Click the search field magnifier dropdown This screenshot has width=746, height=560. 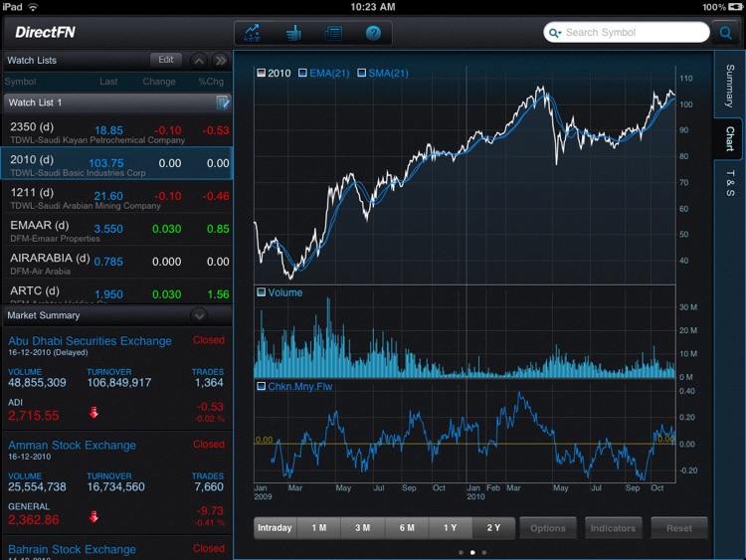[x=555, y=33]
